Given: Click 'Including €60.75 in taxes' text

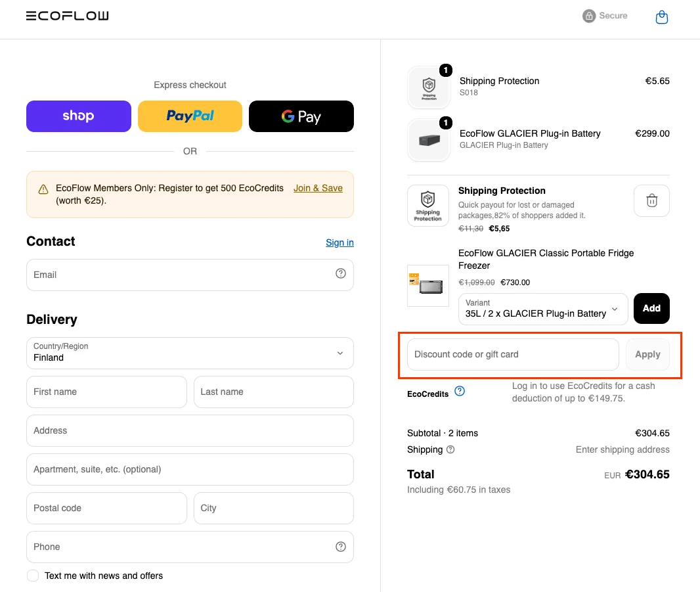Looking at the screenshot, I should (458, 490).
